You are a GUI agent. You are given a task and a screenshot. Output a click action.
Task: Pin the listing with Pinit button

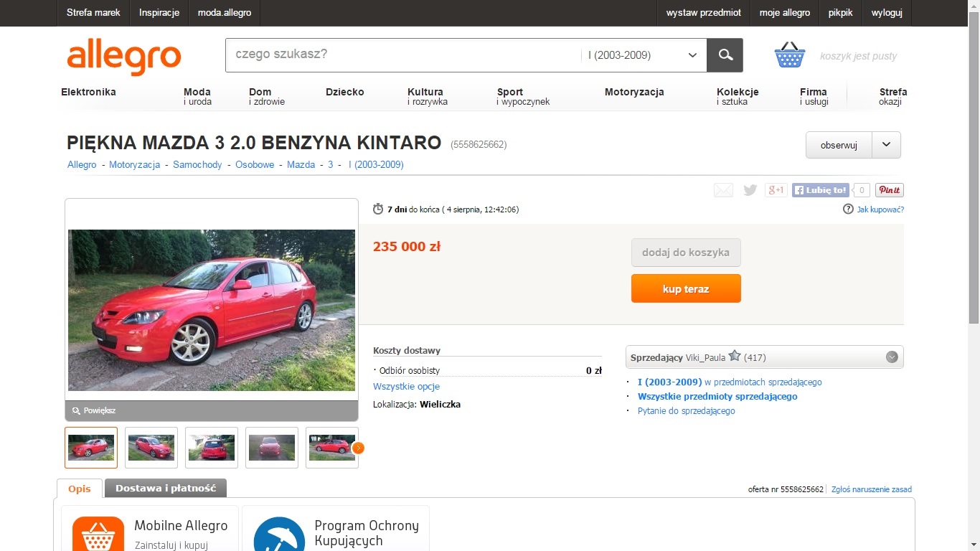(x=889, y=190)
